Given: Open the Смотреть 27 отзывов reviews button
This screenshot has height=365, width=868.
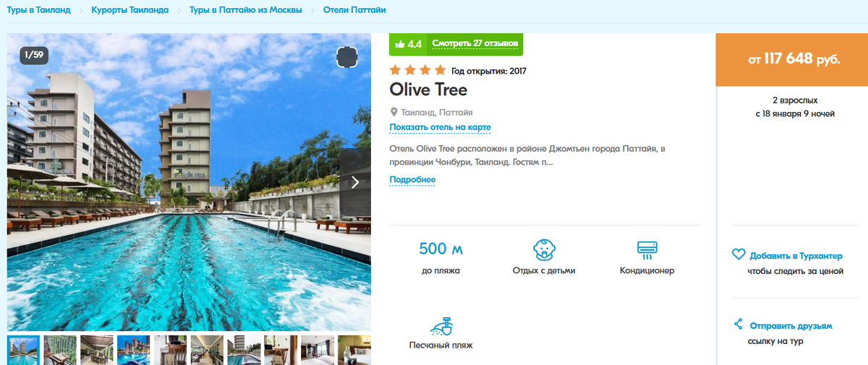Looking at the screenshot, I should pos(475,43).
